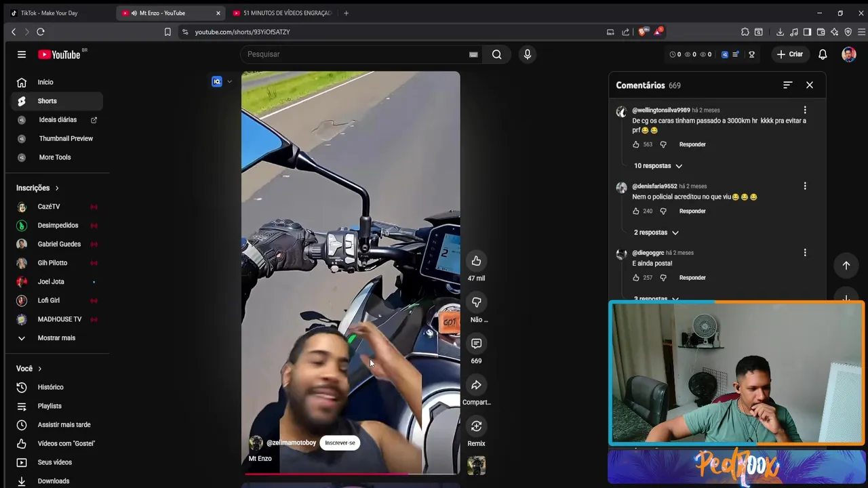Open More Tools sidebar item

pos(56,157)
